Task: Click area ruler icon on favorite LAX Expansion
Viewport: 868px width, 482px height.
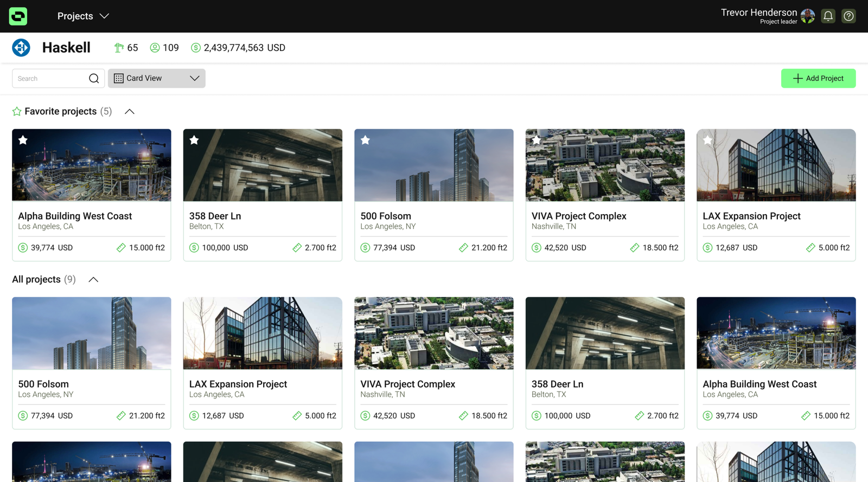Action: coord(810,248)
